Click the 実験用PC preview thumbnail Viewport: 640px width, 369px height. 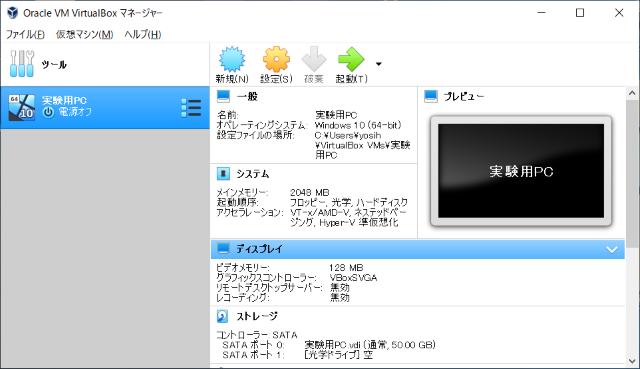[x=521, y=171]
